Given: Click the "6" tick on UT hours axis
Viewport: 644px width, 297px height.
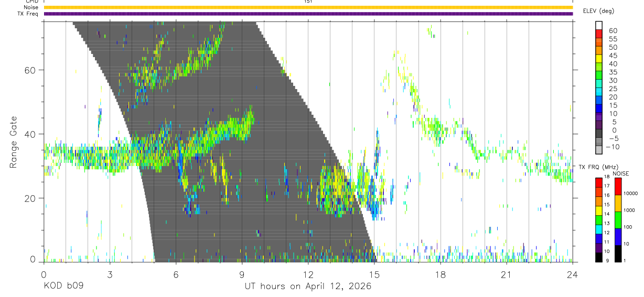Looking at the screenshot, I should [x=176, y=274].
